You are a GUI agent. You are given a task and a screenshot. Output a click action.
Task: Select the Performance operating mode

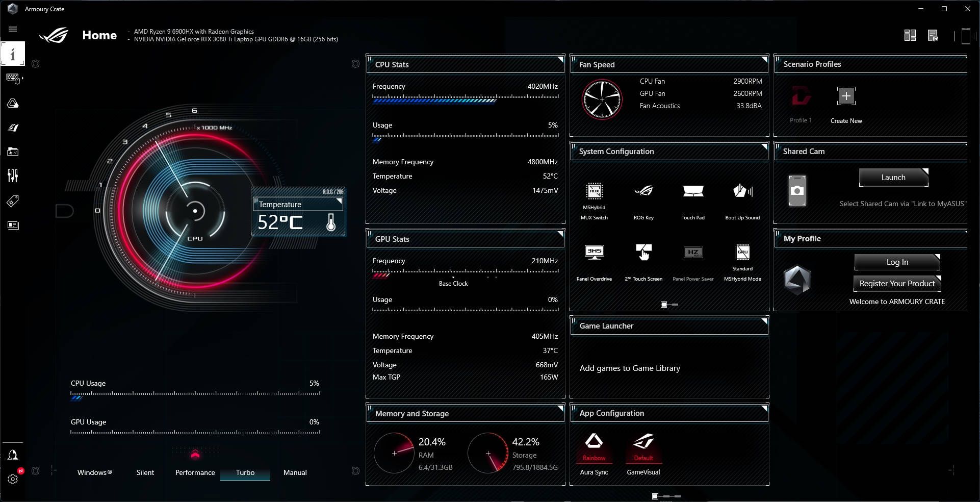click(x=195, y=472)
